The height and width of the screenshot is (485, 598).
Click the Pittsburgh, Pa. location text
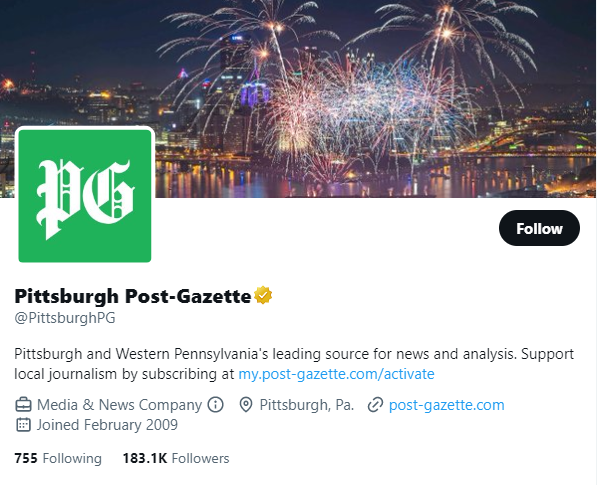point(307,405)
